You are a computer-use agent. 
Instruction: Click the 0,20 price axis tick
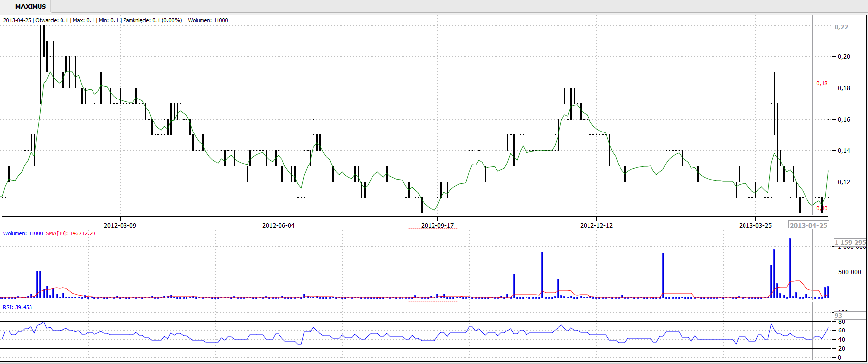click(844, 57)
